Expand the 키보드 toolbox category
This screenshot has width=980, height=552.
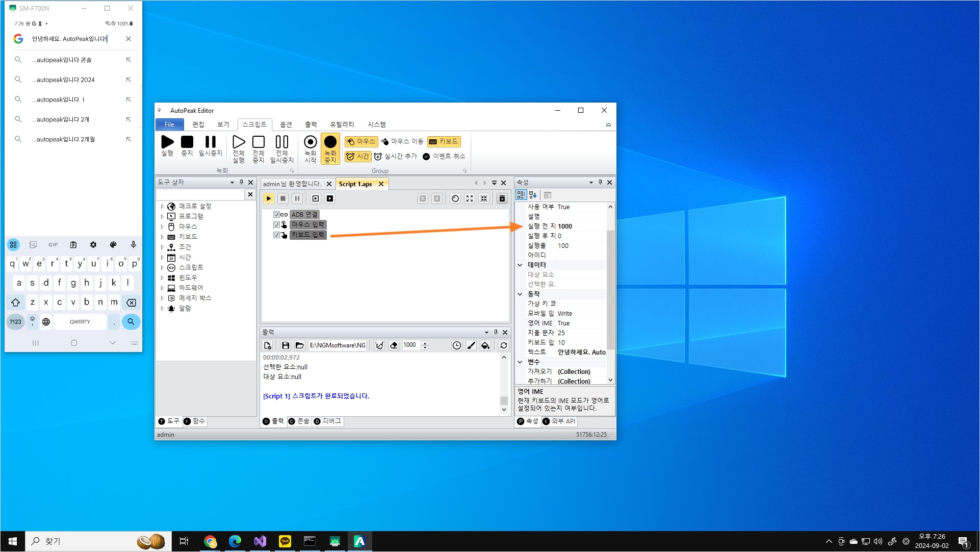[162, 237]
